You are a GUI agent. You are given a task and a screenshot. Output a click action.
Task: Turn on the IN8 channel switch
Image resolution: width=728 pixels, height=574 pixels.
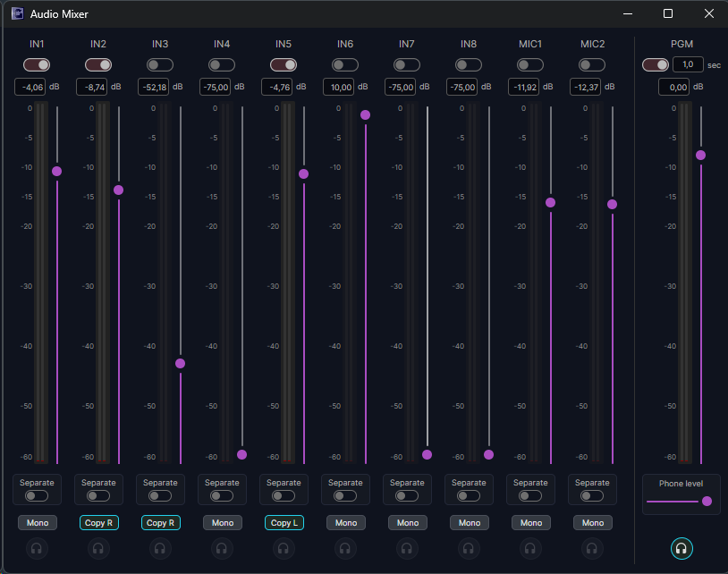click(x=469, y=65)
